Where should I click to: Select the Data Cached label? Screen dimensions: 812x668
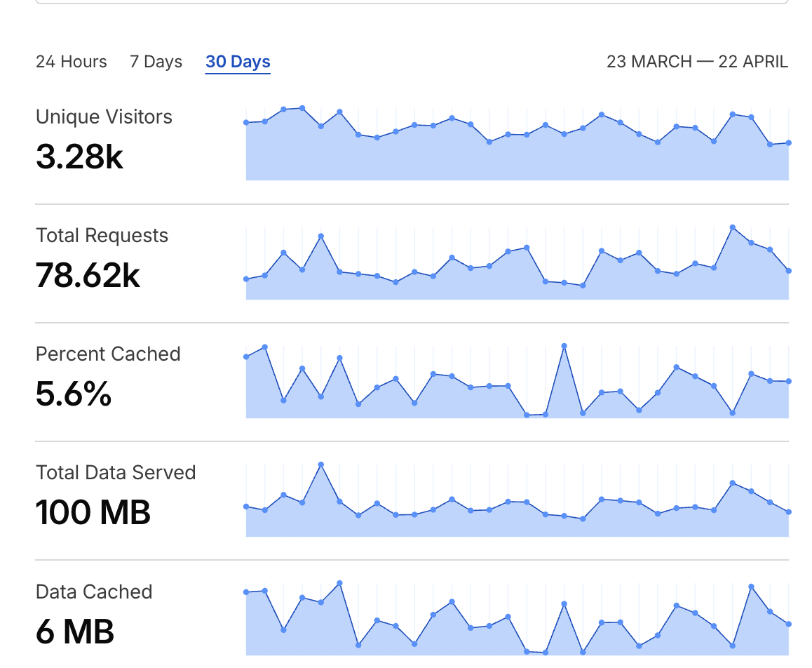(x=94, y=592)
